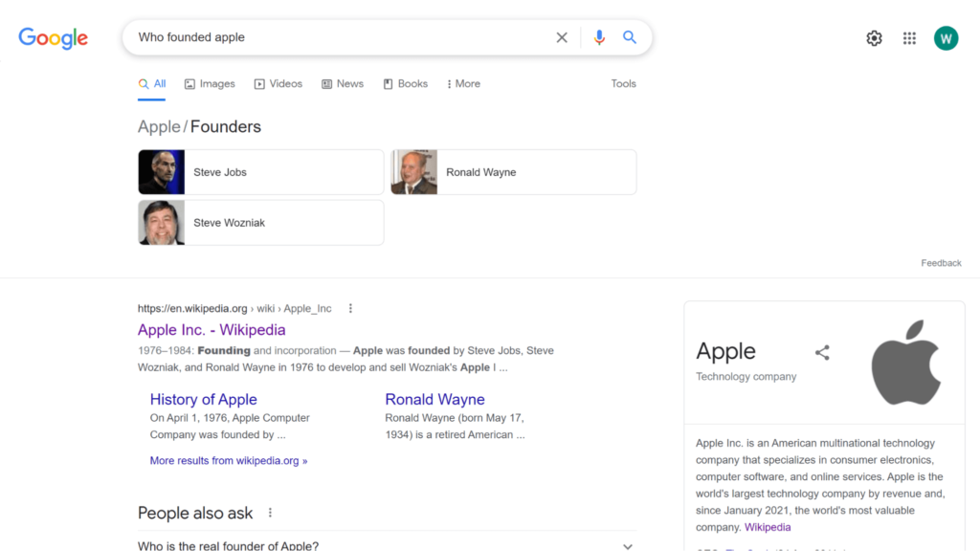Select the All results tab

(x=152, y=84)
